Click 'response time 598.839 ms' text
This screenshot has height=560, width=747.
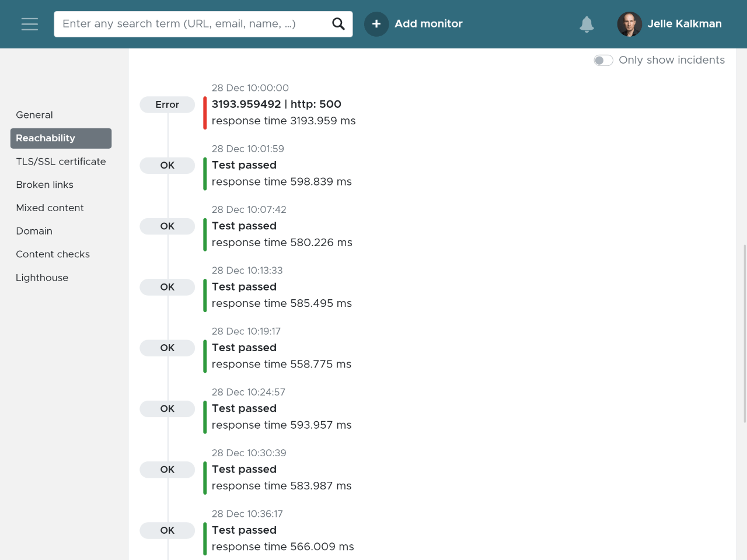point(282,181)
